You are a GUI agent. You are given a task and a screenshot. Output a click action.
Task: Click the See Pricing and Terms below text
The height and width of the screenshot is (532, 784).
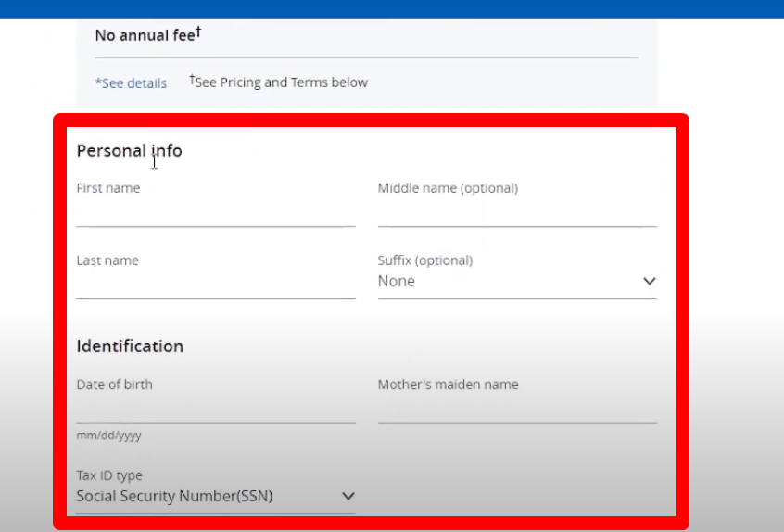[279, 82]
